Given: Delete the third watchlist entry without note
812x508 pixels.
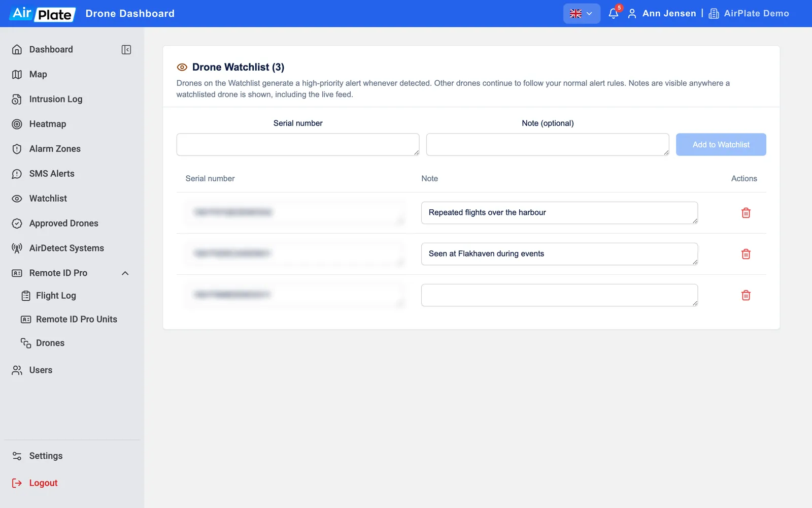Looking at the screenshot, I should pos(746,295).
